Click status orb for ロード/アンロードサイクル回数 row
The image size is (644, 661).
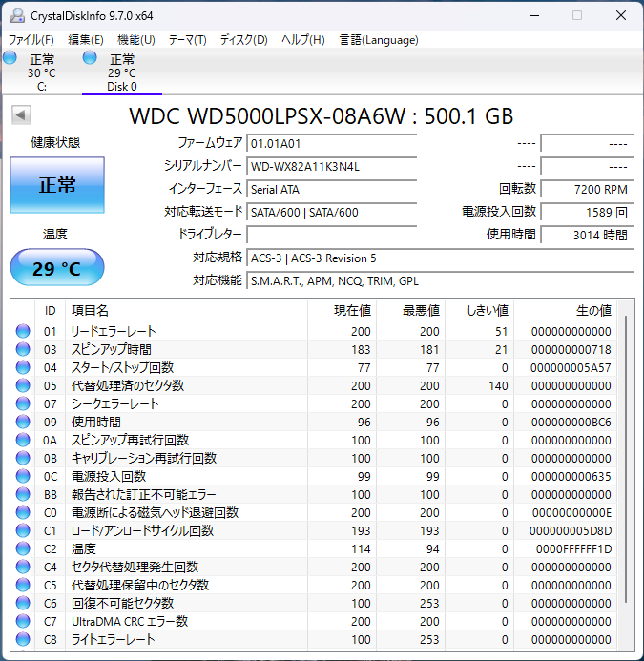23,530
